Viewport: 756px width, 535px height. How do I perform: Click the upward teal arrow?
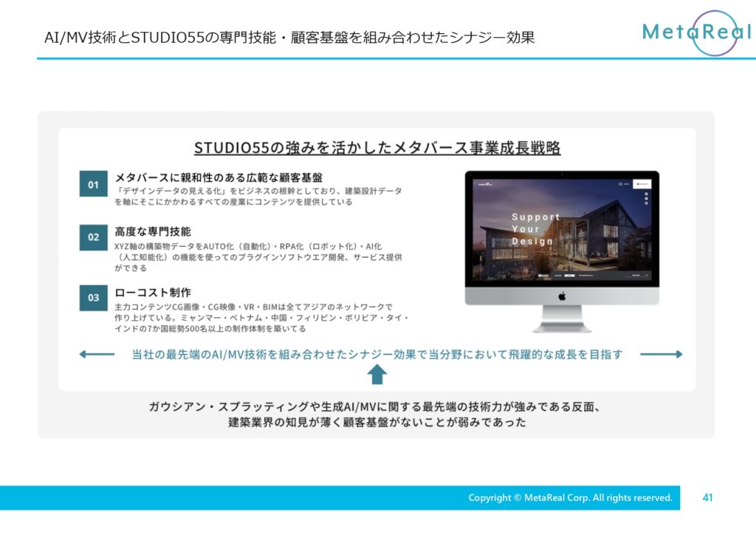click(x=377, y=374)
